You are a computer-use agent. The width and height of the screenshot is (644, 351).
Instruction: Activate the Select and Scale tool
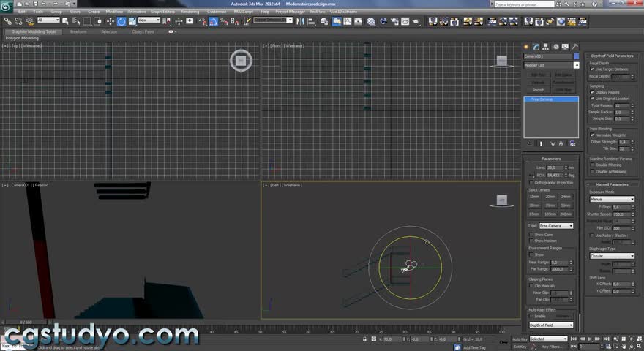click(x=132, y=21)
